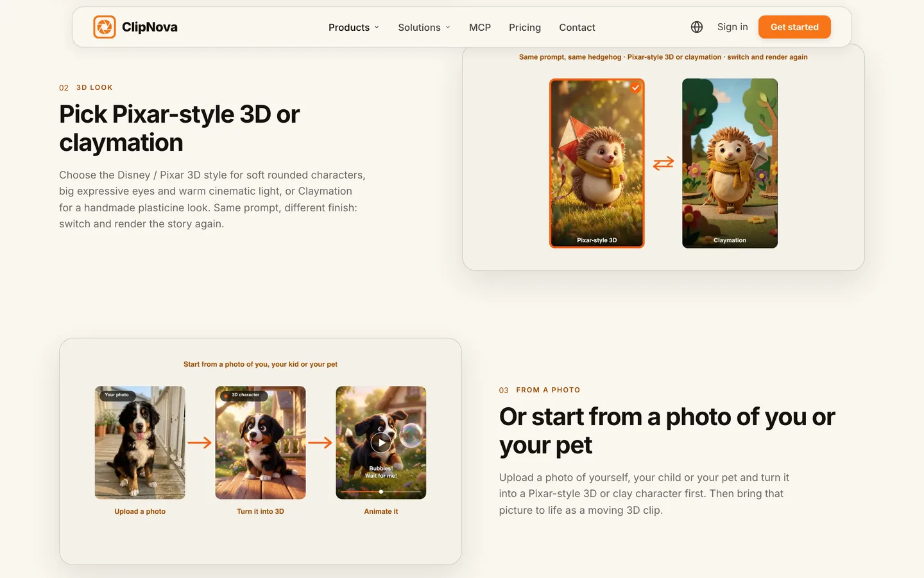
Task: Click the orange checkmark on Pixar-style card
Action: click(635, 87)
